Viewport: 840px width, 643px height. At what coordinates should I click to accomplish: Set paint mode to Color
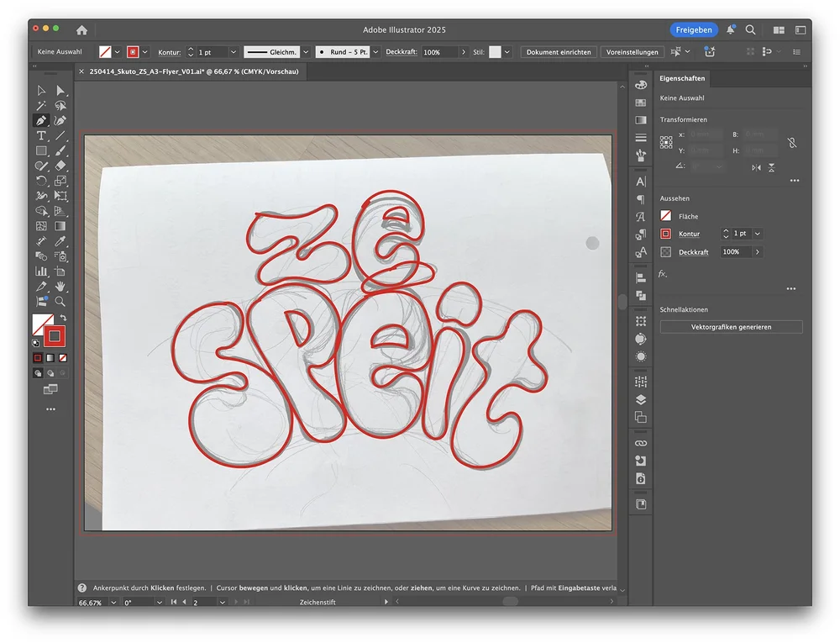point(38,358)
